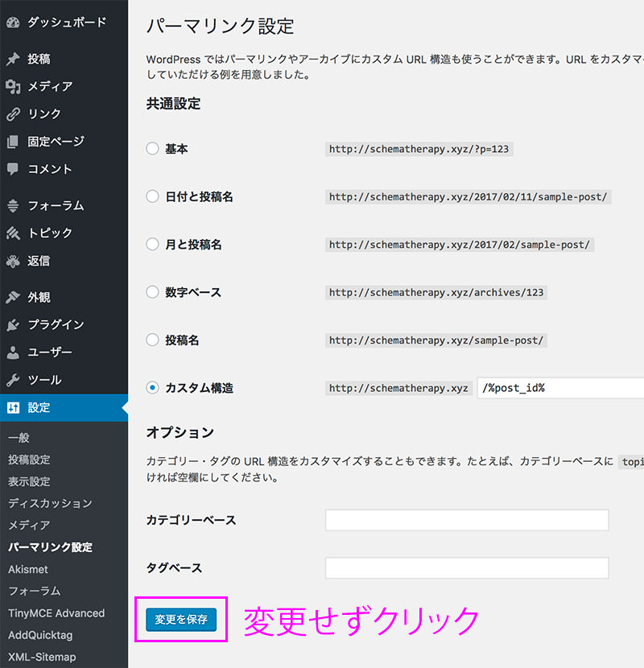
Task: Go to TinyMCE Advanced settings
Action: [56, 612]
